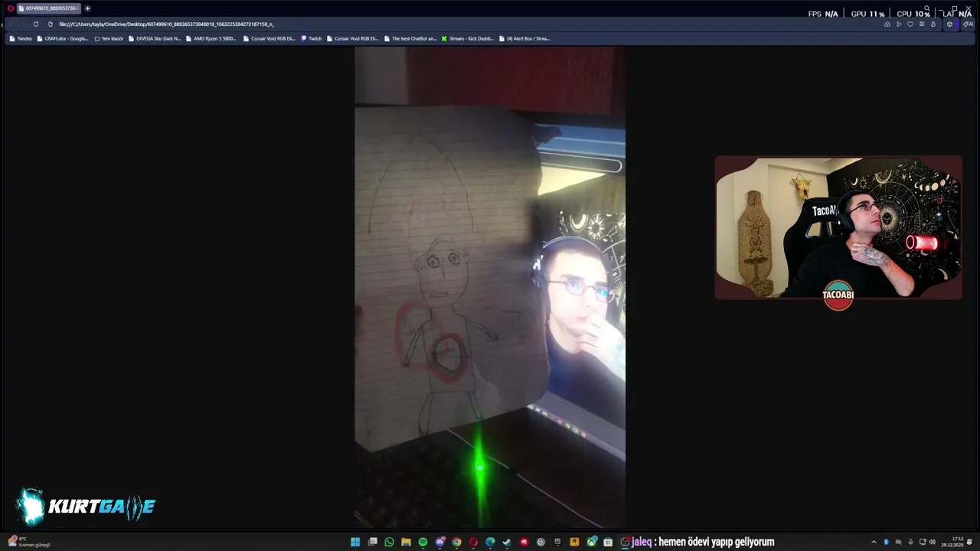Screen dimensions: 980x551
Task: Open the Opera AI assistant button
Action: pyautogui.click(x=968, y=24)
